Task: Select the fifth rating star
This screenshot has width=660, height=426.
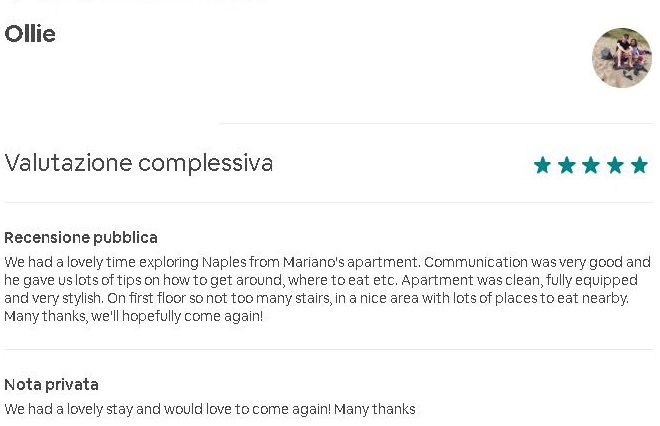Action: click(639, 165)
